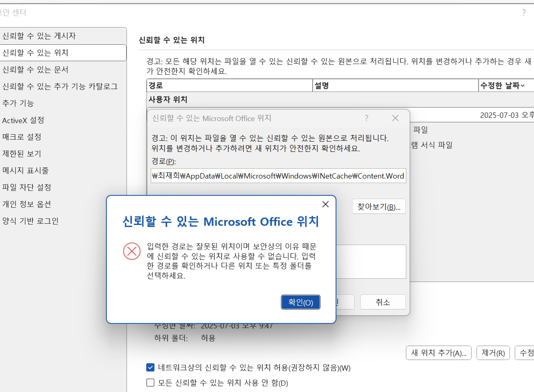This screenshot has height=392, width=534.
Task: Click 새 위치 추가(A)... button
Action: pos(438,353)
